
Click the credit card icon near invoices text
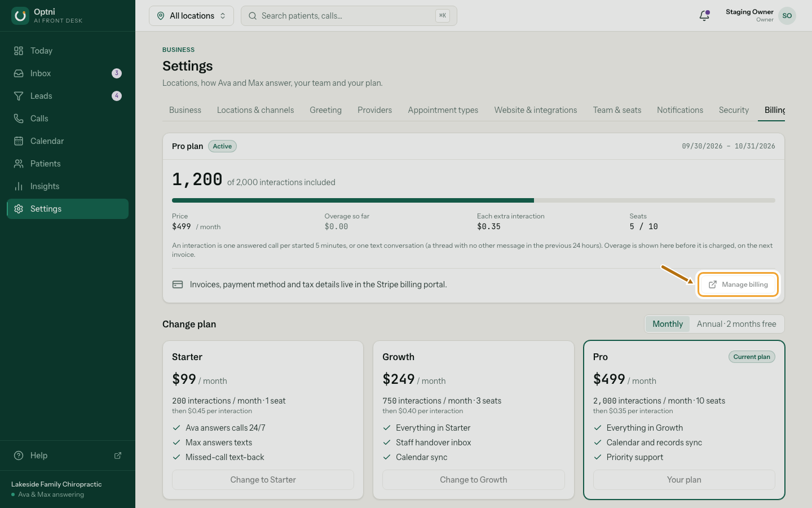pyautogui.click(x=178, y=284)
